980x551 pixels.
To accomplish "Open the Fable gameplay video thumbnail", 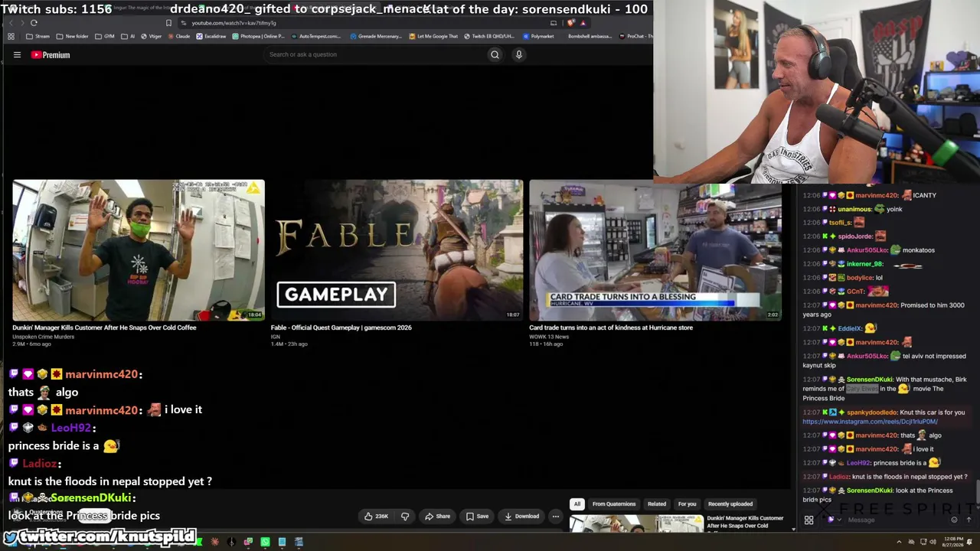I will [x=397, y=250].
